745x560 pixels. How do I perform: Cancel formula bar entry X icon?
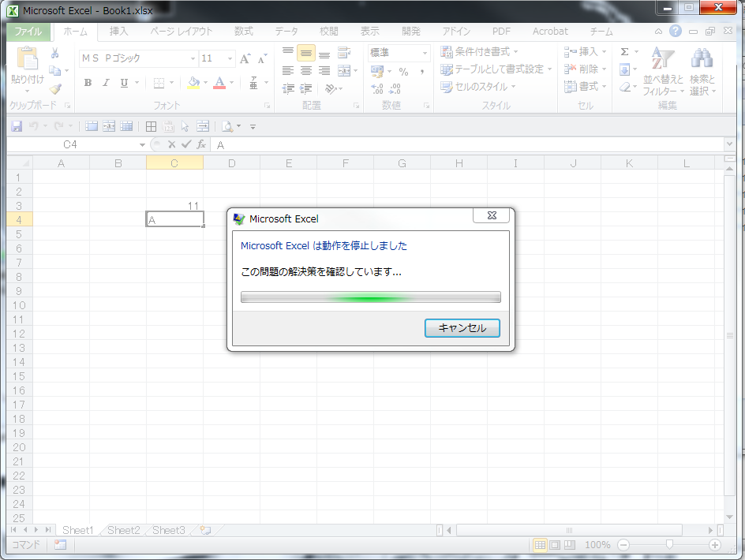tap(171, 144)
